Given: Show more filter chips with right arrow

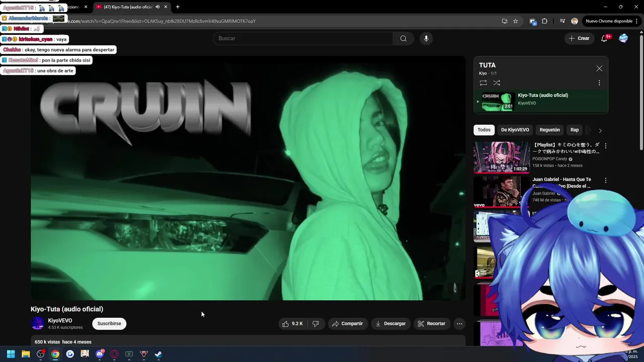Looking at the screenshot, I should (x=600, y=130).
